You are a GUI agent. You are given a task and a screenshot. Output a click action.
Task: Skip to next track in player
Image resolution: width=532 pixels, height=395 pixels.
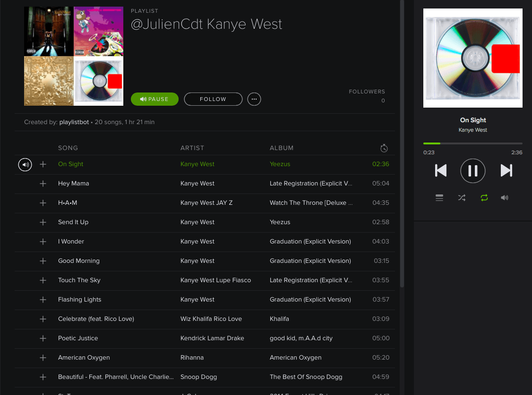coord(506,170)
